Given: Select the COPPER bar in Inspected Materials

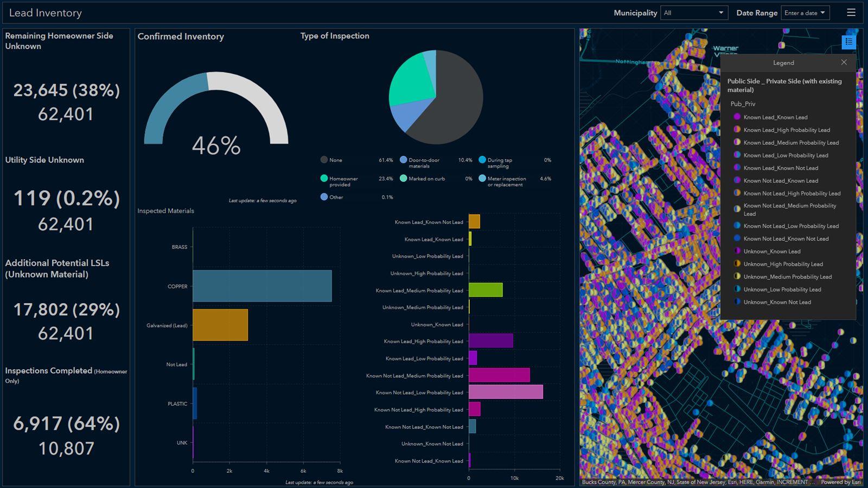Looking at the screenshot, I should pyautogui.click(x=262, y=286).
